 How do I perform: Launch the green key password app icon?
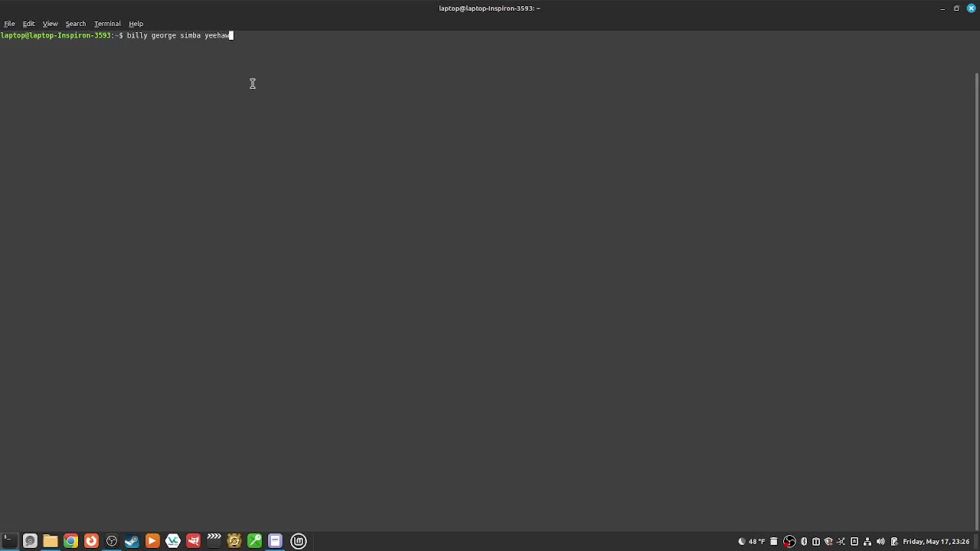pyautogui.click(x=254, y=541)
